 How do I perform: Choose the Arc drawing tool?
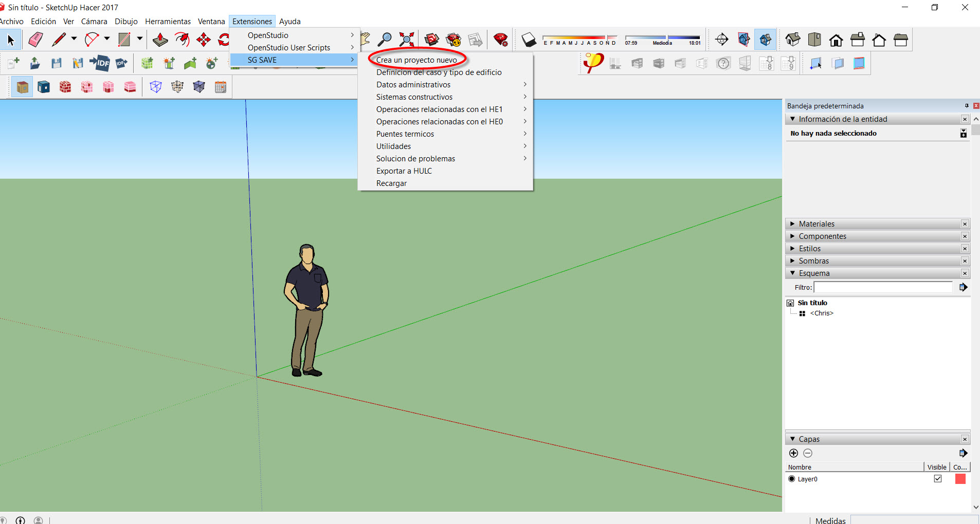92,40
